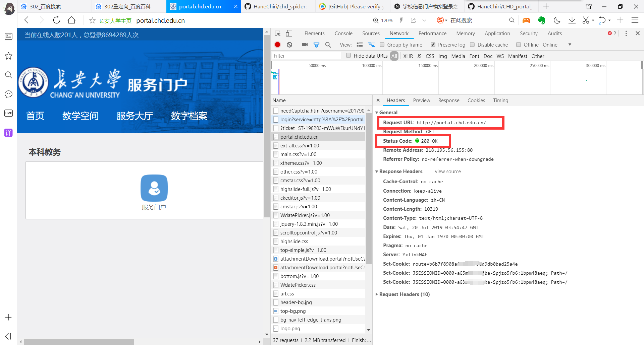Toggle Group by frame checkbox
Viewport: 644px width, 345px height.
point(382,45)
